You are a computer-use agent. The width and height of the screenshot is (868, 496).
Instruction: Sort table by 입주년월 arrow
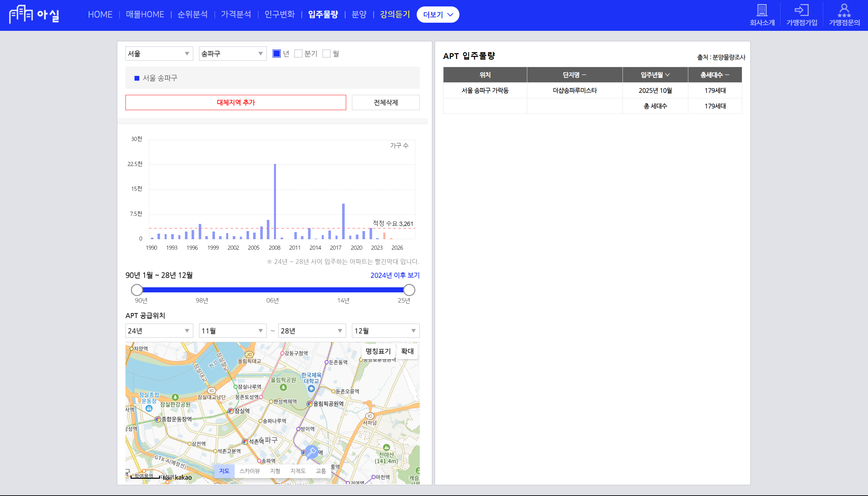coord(667,75)
